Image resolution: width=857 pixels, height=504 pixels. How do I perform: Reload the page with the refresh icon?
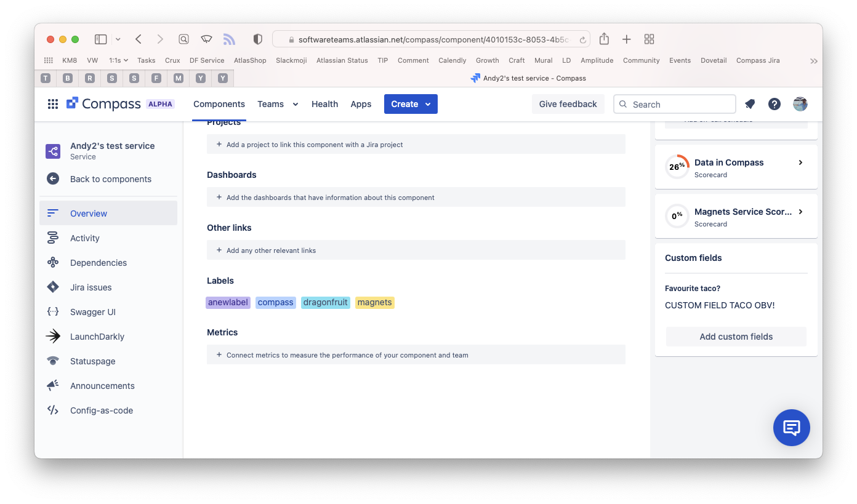pyautogui.click(x=582, y=40)
